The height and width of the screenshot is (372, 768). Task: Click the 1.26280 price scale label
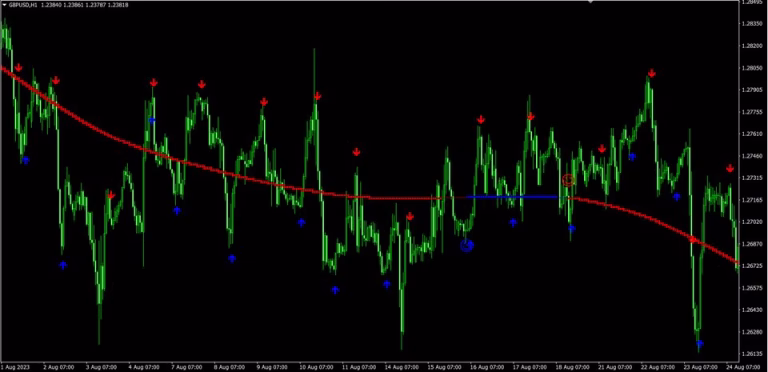tap(754, 332)
